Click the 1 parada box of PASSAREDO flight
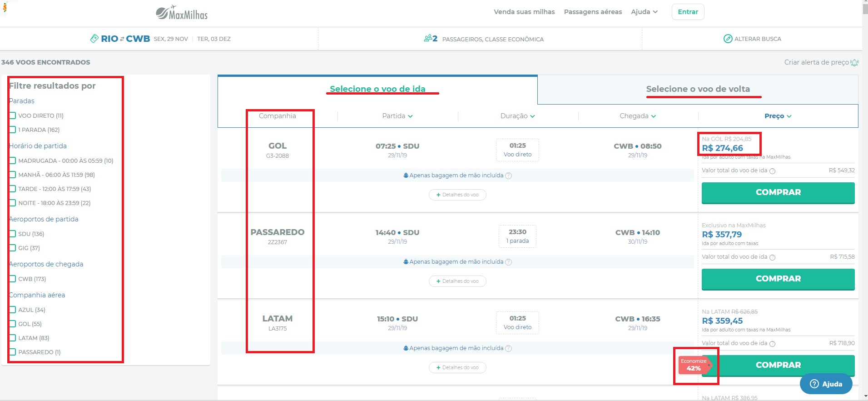The image size is (868, 401). [517, 236]
